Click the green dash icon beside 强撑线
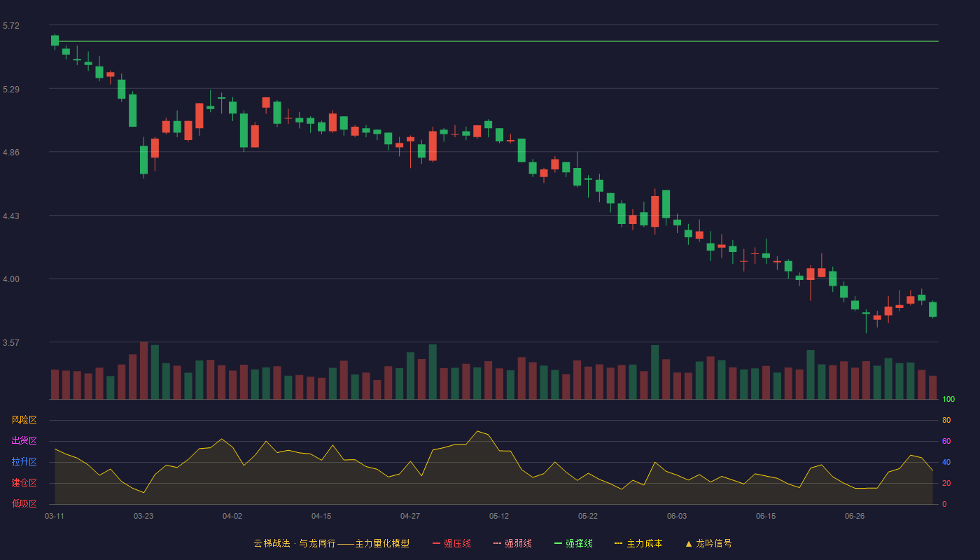Screen dimensions: 980x560 click(x=558, y=543)
